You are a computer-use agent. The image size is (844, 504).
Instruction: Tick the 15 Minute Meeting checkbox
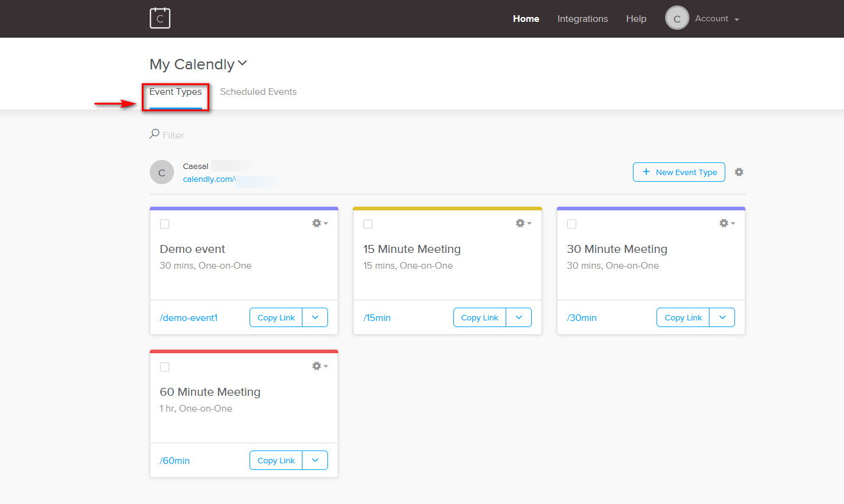tap(368, 224)
